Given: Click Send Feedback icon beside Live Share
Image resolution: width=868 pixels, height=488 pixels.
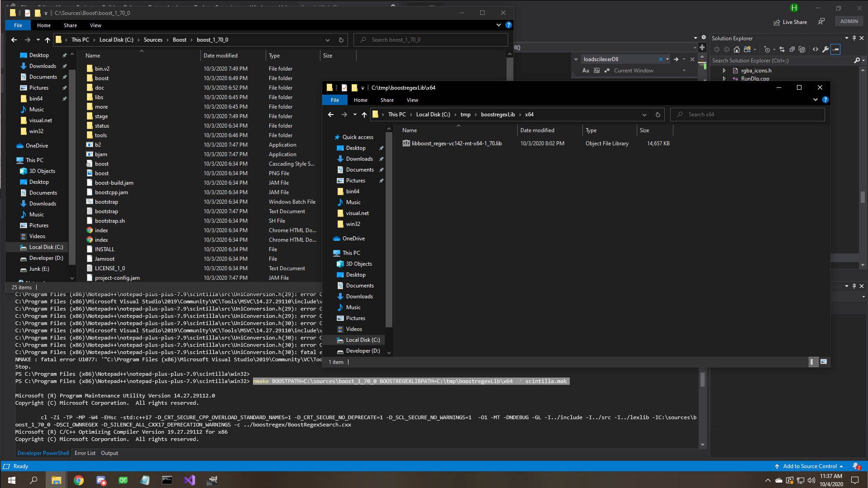Looking at the screenshot, I should click(821, 21).
